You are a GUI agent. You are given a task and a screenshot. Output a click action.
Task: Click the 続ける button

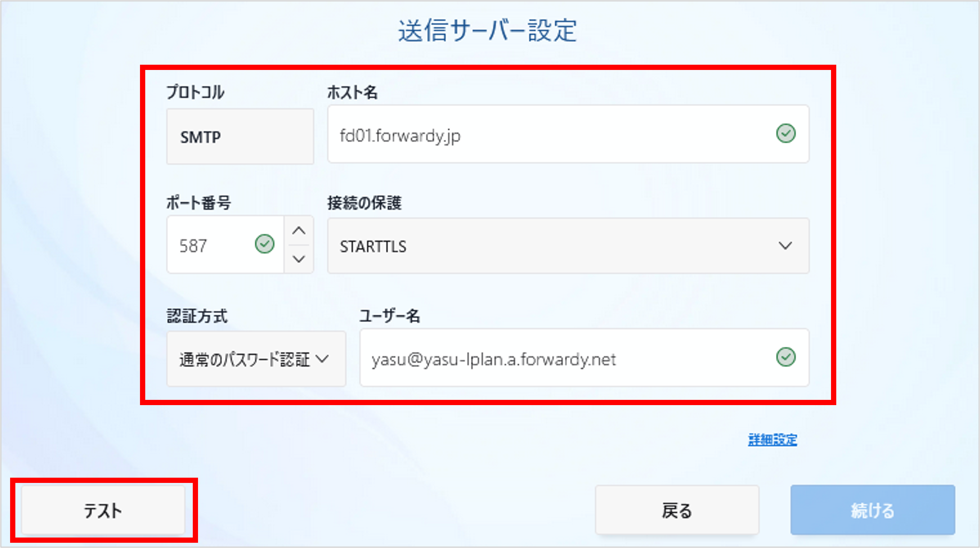[x=873, y=510]
